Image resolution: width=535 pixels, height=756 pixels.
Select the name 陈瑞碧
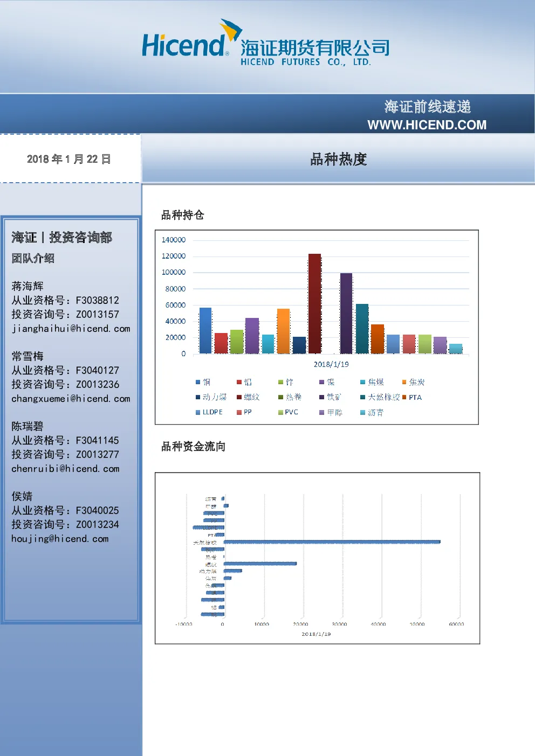[28, 426]
